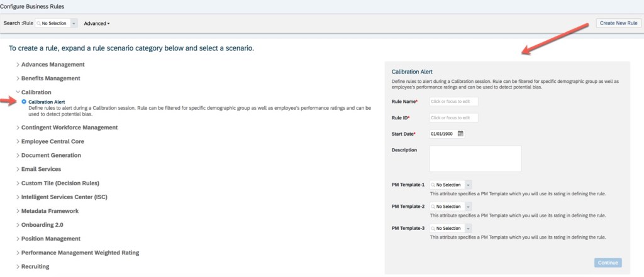
Task: Open the Advanced search menu
Action: [x=96, y=23]
